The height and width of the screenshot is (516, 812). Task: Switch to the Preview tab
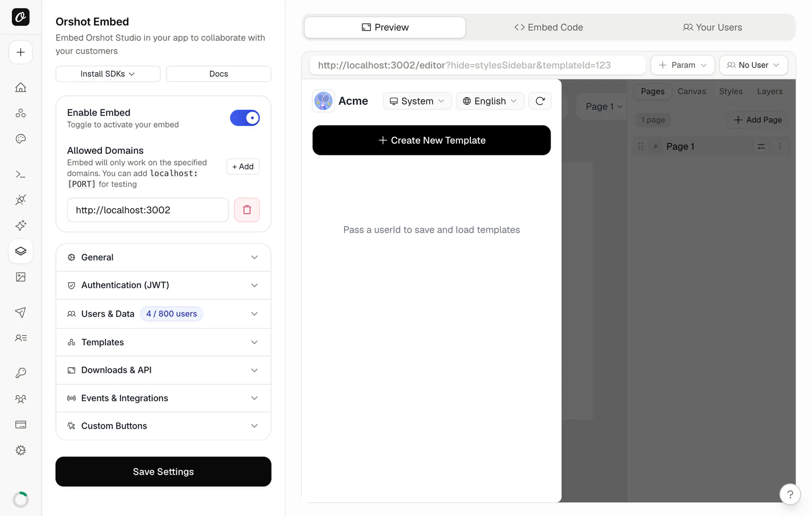[385, 27]
